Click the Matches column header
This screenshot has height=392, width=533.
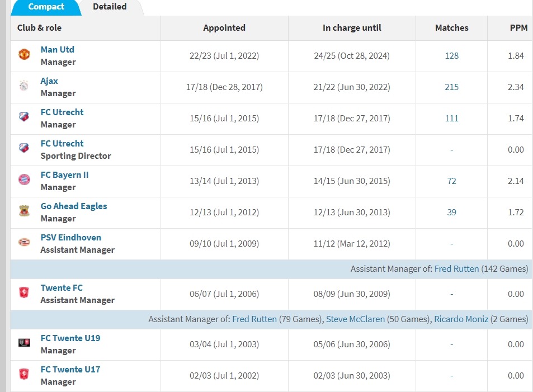(451, 28)
